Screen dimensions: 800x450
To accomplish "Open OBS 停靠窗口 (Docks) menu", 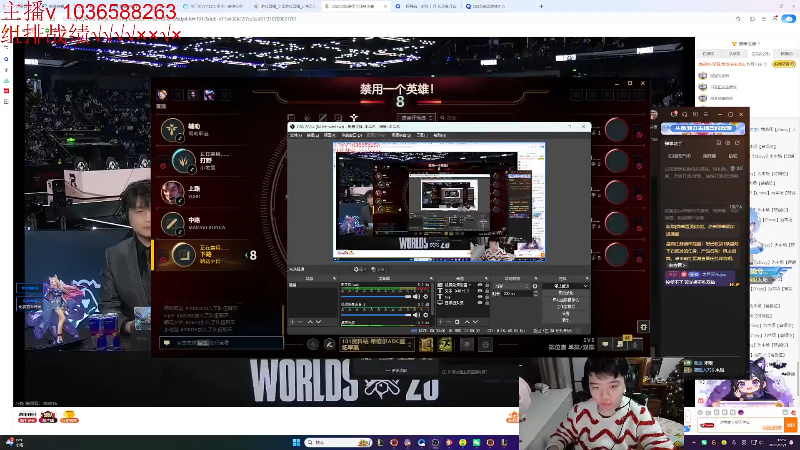I will (352, 135).
